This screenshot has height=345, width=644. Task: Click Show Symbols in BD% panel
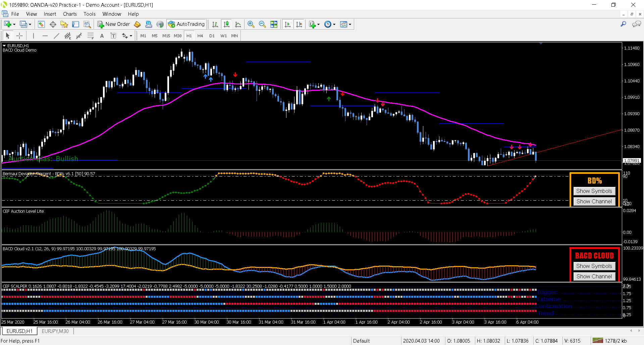[594, 191]
